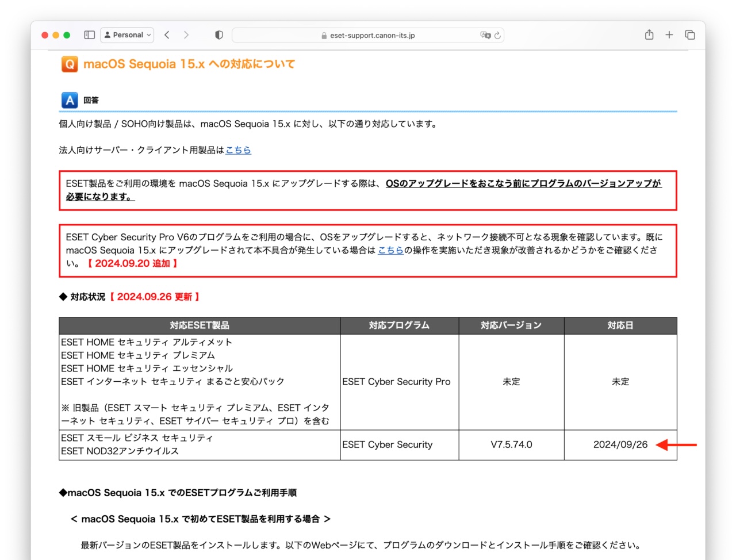Click the 回答 label
The width and height of the screenshot is (736, 560).
[x=91, y=100]
